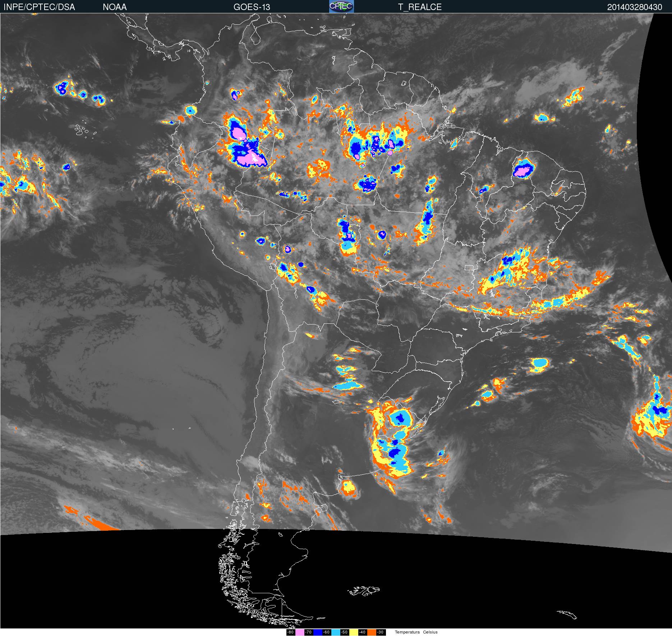Image resolution: width=672 pixels, height=636 pixels.
Task: Select the pink legend color swatch
Action: tap(300, 632)
